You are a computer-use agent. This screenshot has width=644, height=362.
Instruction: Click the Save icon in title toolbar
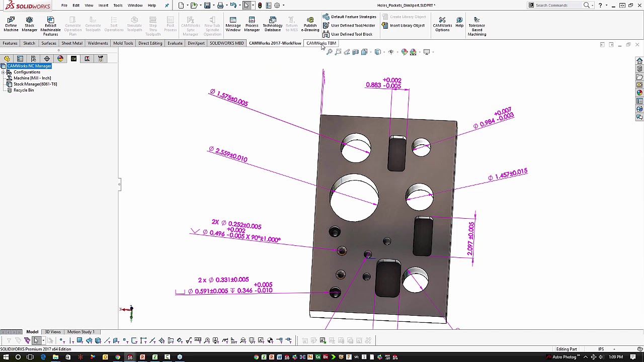[207, 5]
